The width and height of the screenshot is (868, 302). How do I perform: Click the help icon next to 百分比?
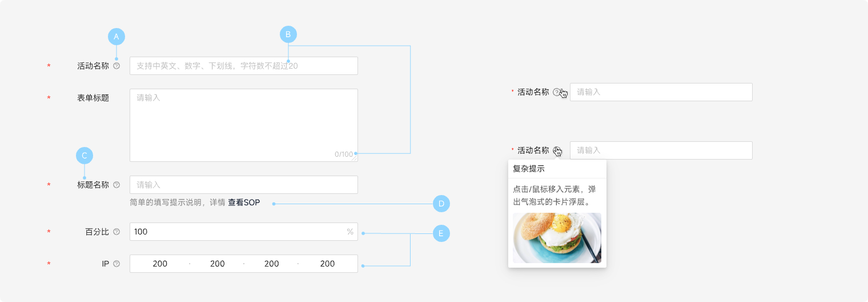[116, 232]
